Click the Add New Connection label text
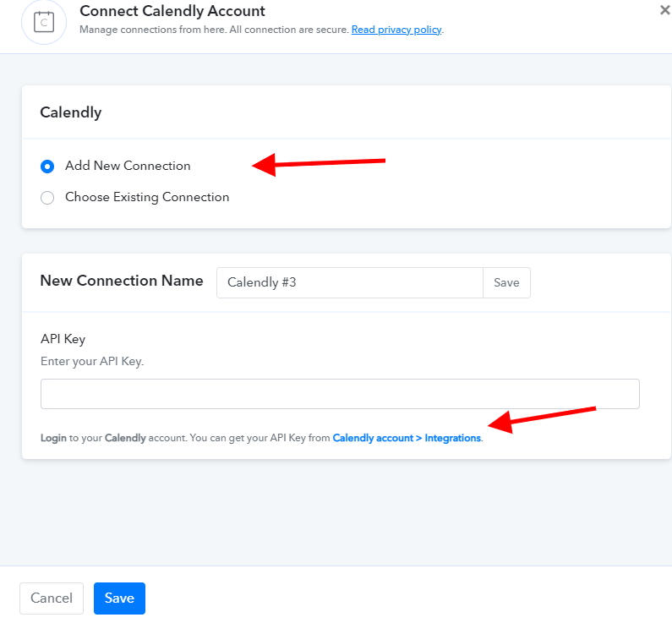 [128, 166]
